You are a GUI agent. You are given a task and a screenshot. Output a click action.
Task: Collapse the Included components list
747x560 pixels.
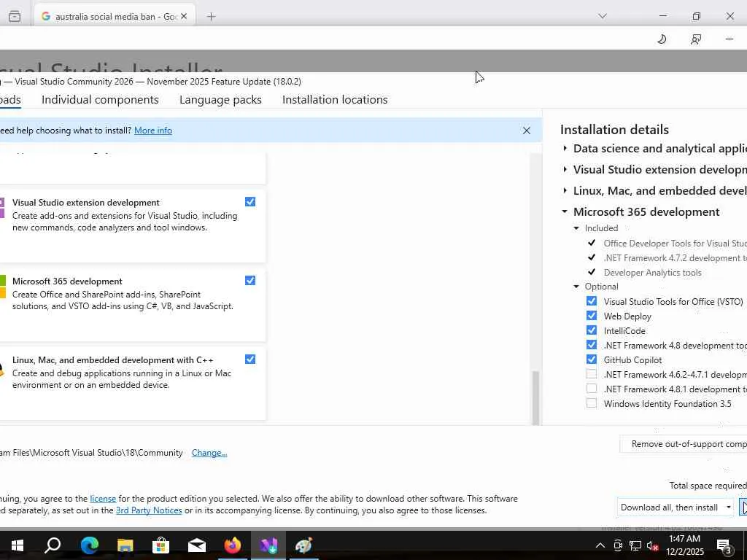(576, 228)
